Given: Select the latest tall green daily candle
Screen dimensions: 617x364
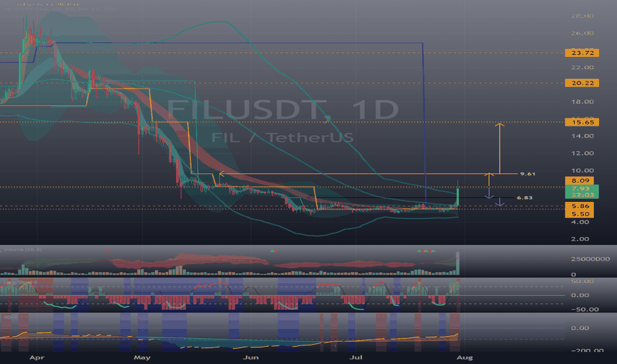Looking at the screenshot, I should pos(457,196).
